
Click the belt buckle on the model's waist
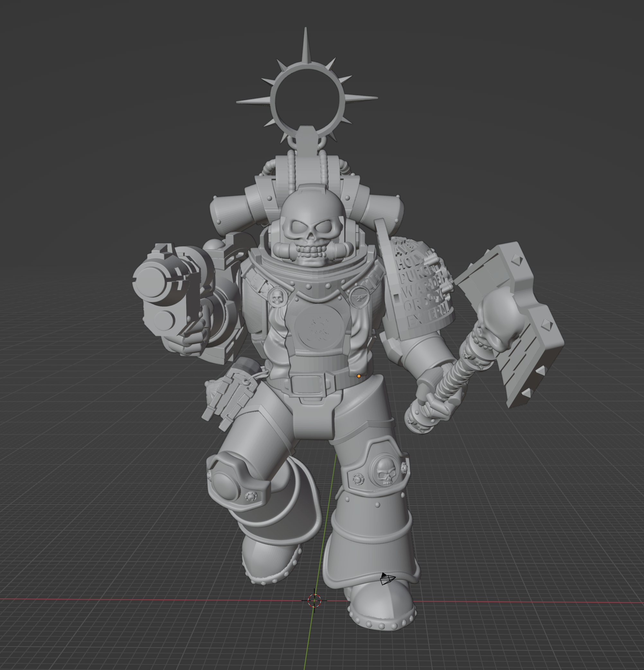coord(307,385)
